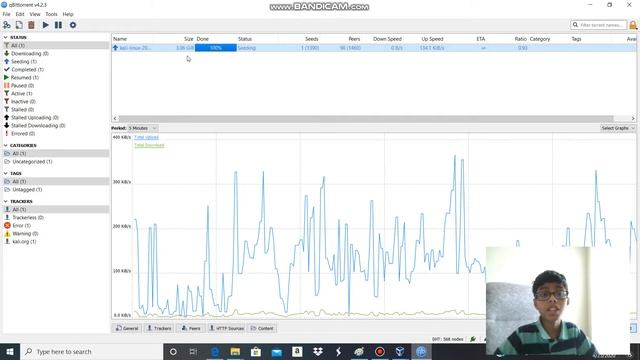Image resolution: width=640 pixels, height=360 pixels.
Task: Click the Type here to search box
Action: click(x=91, y=351)
